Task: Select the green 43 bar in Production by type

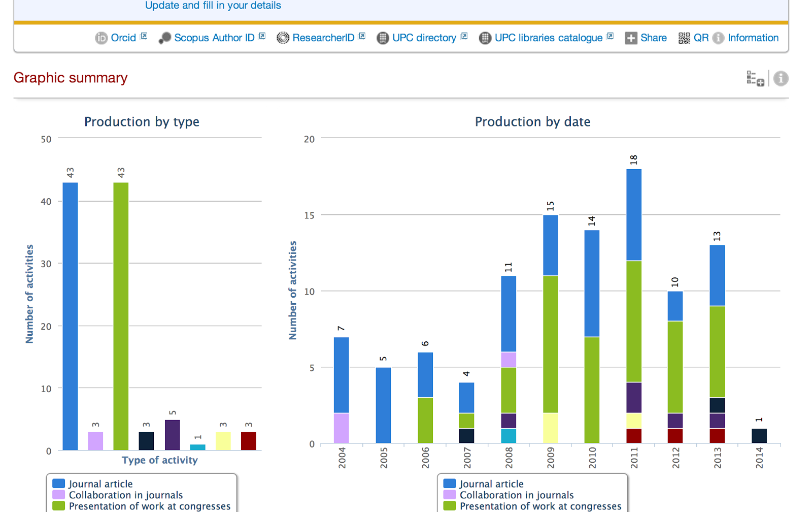Action: tap(121, 316)
